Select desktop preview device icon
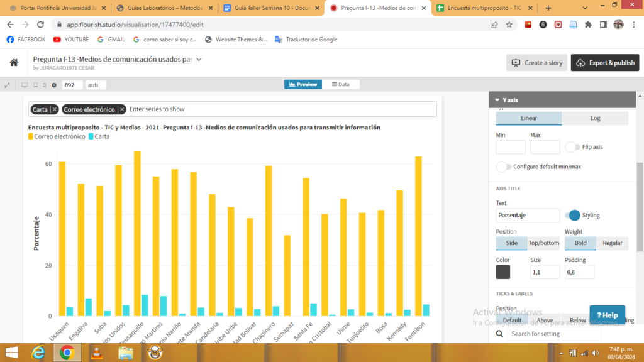The height and width of the screenshot is (362, 644). (25, 85)
